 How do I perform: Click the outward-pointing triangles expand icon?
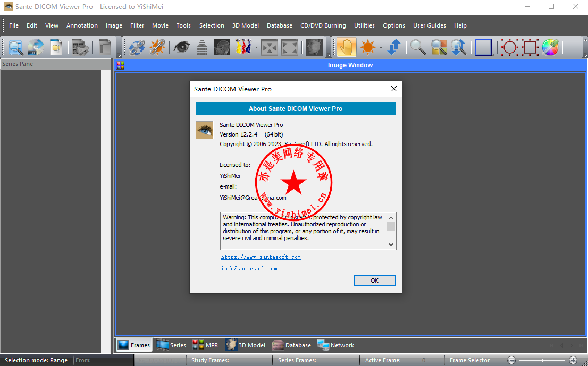click(x=290, y=47)
